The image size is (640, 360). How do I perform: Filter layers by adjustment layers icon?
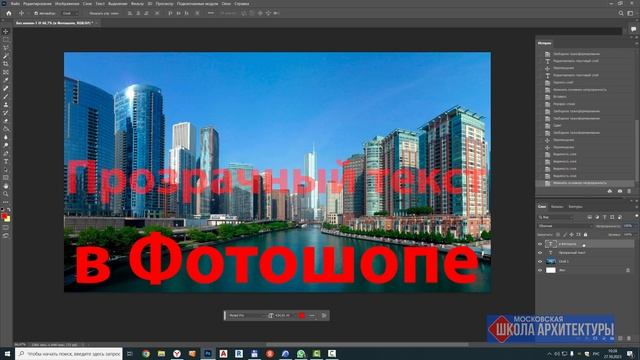click(597, 217)
